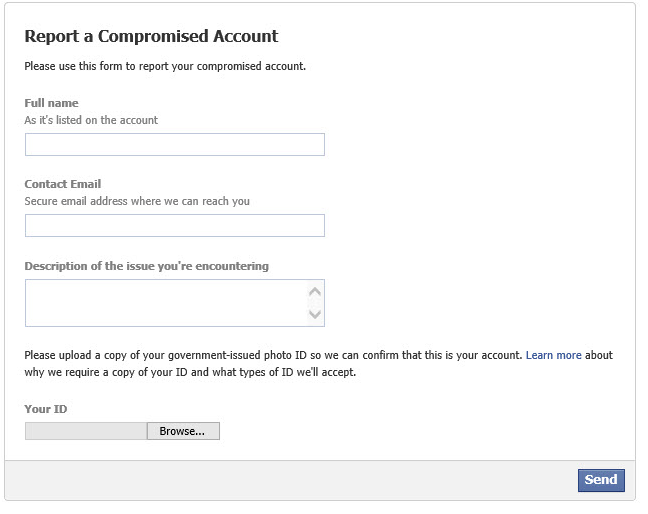The height and width of the screenshot is (514, 648).
Task: Click the description box scrollbar track
Action: pyautogui.click(x=316, y=303)
